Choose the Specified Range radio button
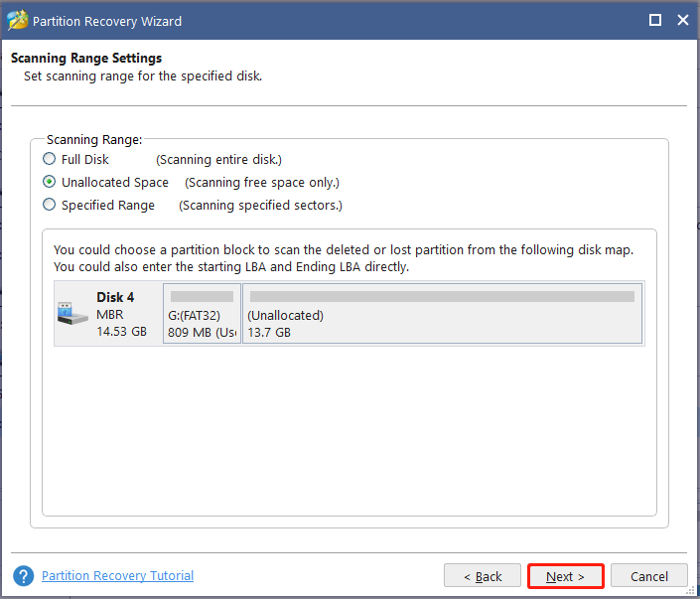Viewport: 700px width, 599px height. pyautogui.click(x=49, y=205)
